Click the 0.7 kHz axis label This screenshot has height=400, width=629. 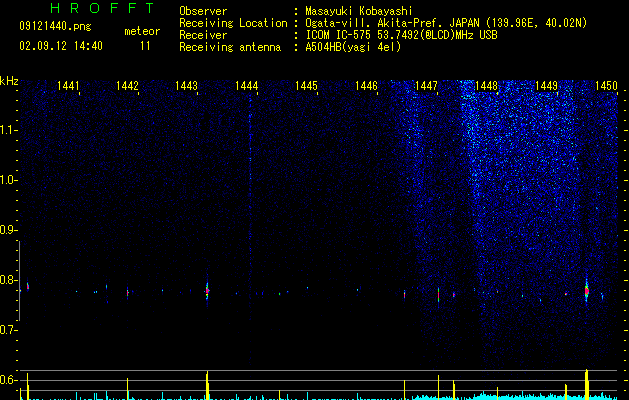point(8,330)
